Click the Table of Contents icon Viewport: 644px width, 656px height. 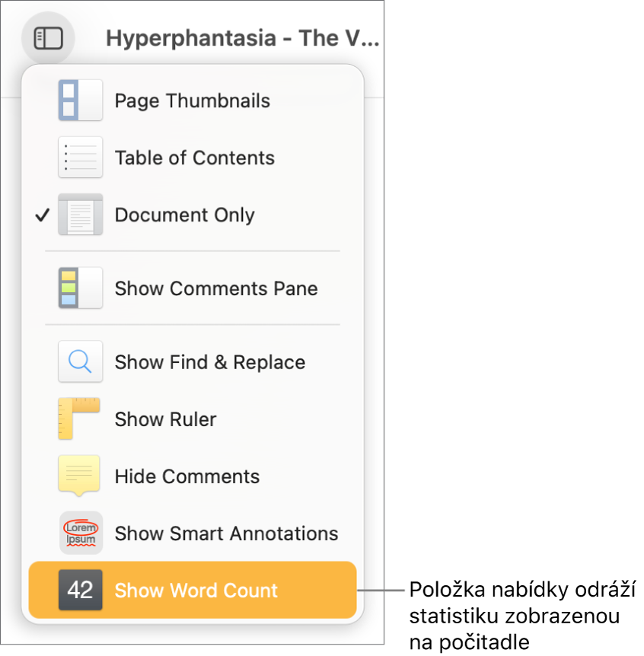[80, 158]
